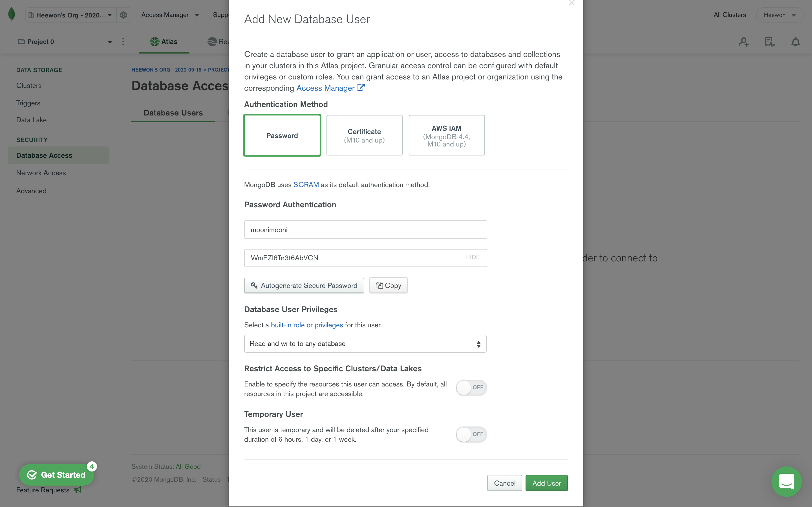The height and width of the screenshot is (507, 812).
Task: Open the Heewon account dropdown
Action: [x=780, y=15]
